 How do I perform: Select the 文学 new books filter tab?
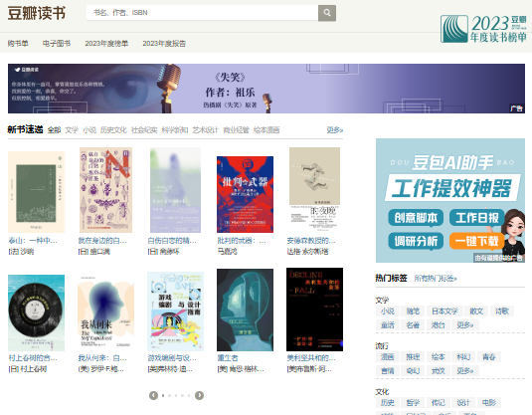click(72, 130)
